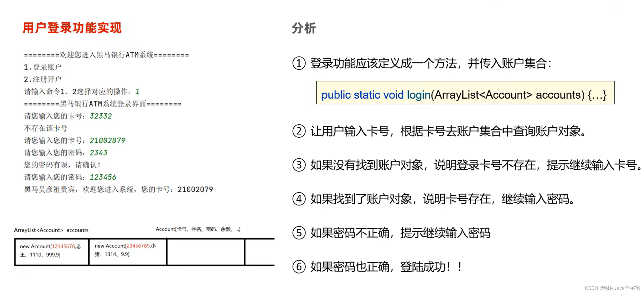Click the green card number "21002079"
This screenshot has height=293, width=644.
coord(107,140)
